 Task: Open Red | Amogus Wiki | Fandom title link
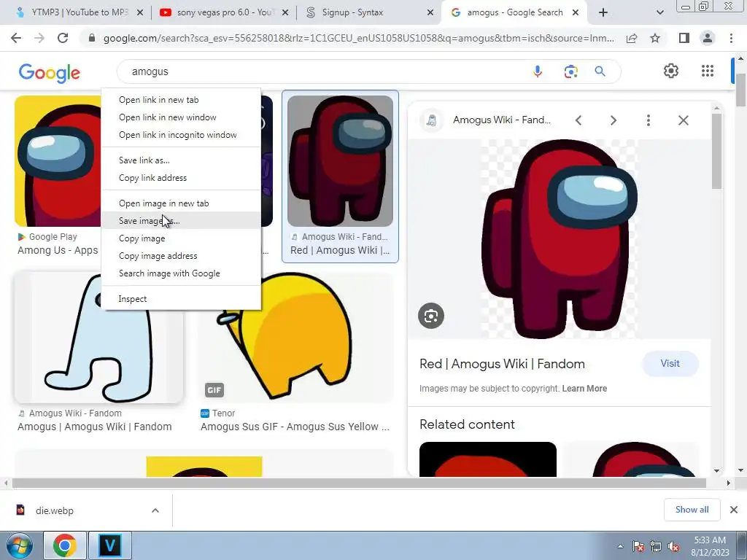click(x=502, y=364)
